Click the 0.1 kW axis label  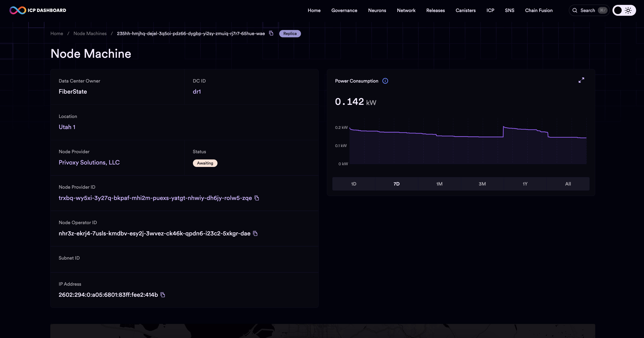click(341, 146)
